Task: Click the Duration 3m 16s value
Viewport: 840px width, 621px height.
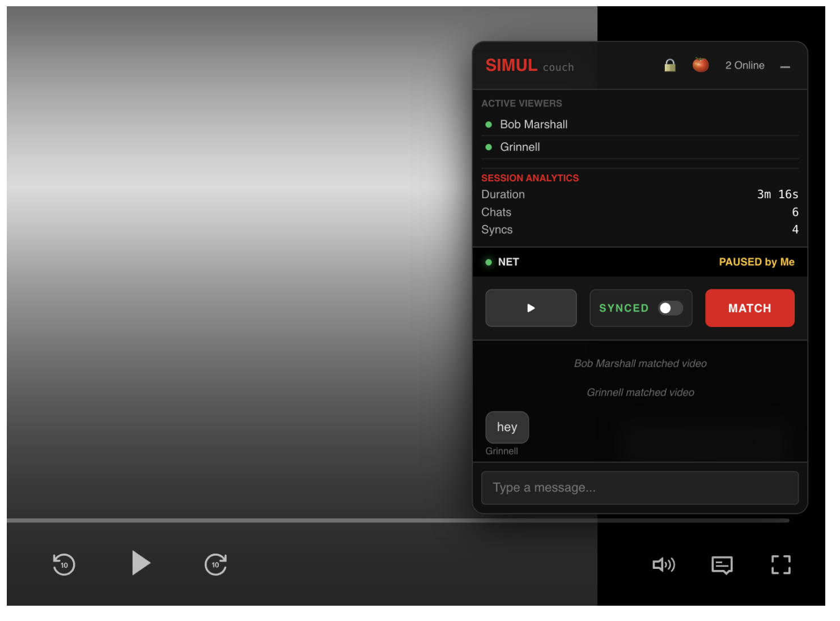Action: coord(778,194)
